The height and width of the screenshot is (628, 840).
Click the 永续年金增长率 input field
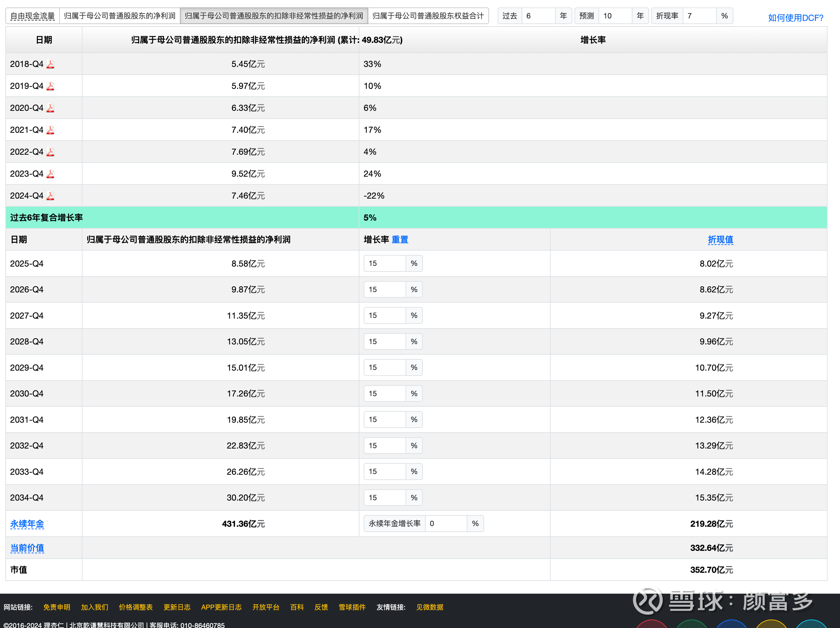pos(446,524)
